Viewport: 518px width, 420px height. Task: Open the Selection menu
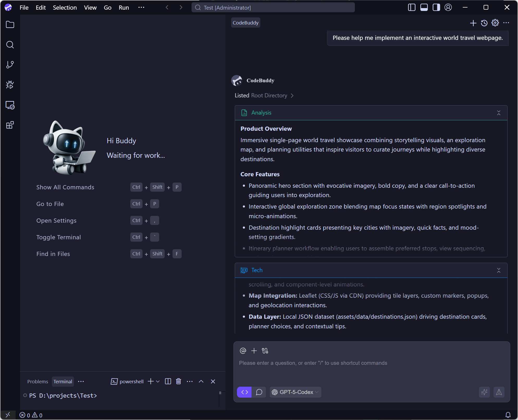pos(65,8)
